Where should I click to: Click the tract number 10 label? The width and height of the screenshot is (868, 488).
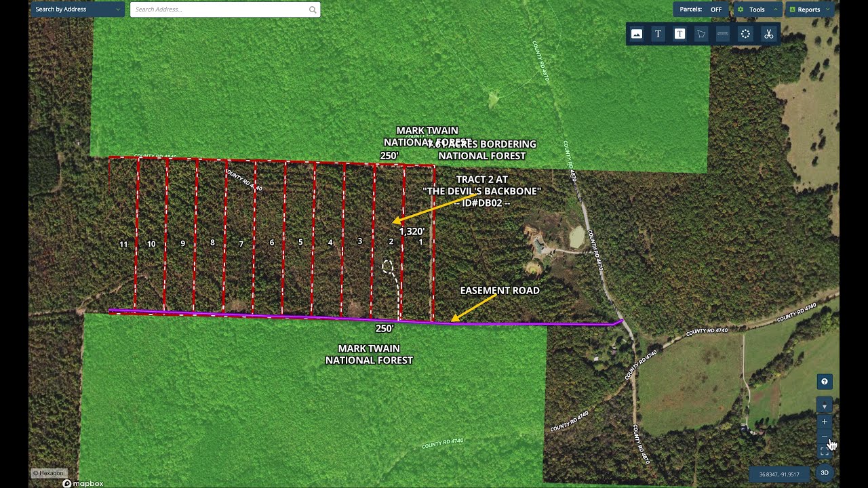click(x=151, y=243)
